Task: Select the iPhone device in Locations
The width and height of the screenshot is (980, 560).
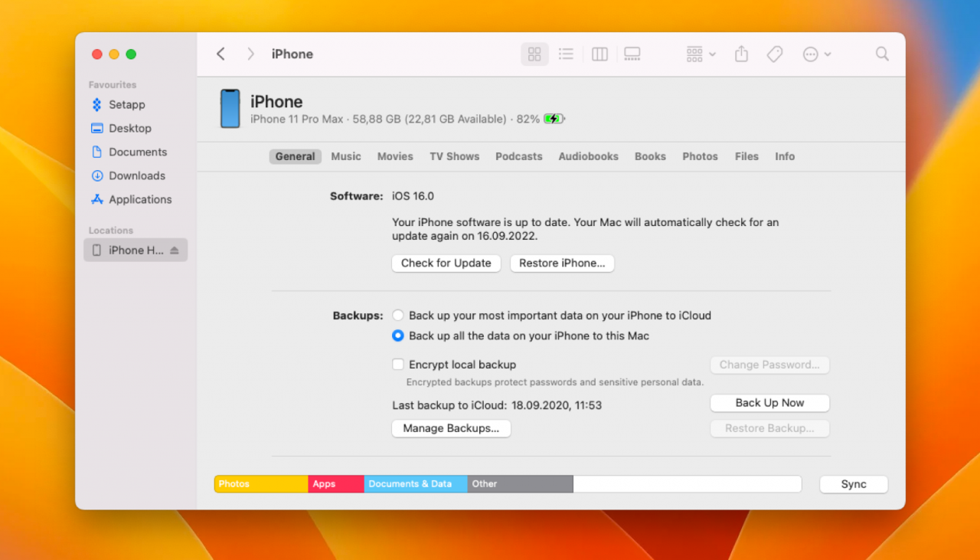Action: click(136, 250)
